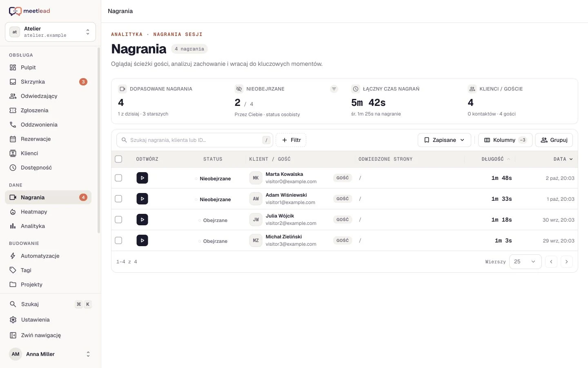Sort table by Data column
This screenshot has width=588, height=368.
tap(563, 159)
